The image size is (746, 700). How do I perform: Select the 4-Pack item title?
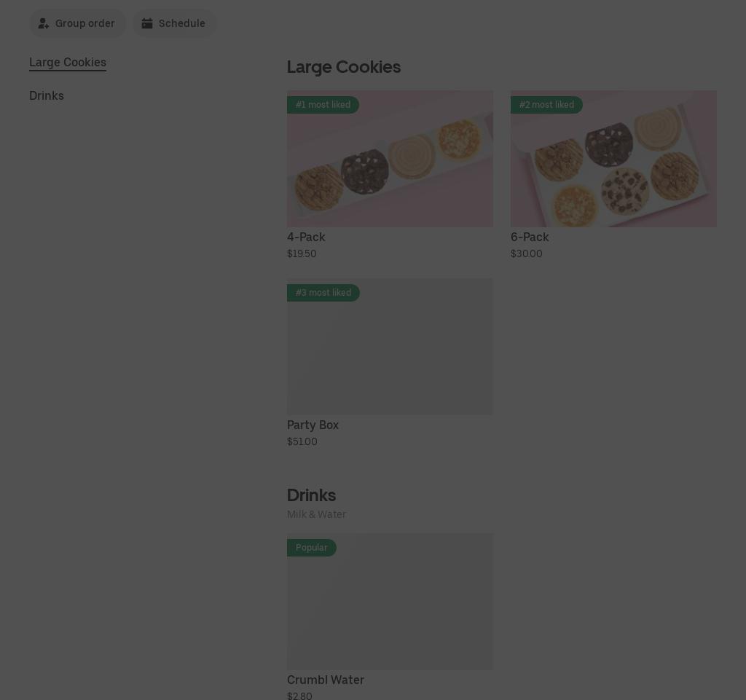click(x=306, y=237)
